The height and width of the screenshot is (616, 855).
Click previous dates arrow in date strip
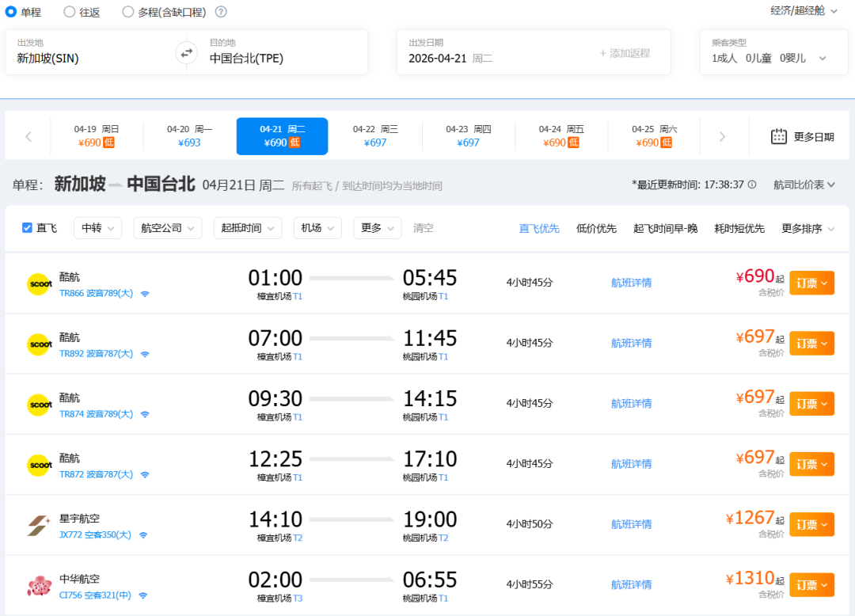pyautogui.click(x=28, y=136)
